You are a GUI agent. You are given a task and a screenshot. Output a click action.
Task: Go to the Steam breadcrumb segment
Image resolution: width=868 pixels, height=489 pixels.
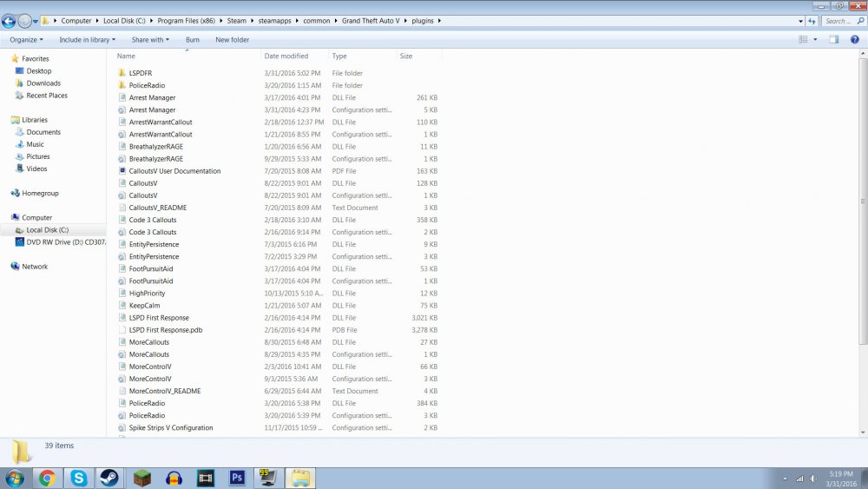[x=236, y=21]
